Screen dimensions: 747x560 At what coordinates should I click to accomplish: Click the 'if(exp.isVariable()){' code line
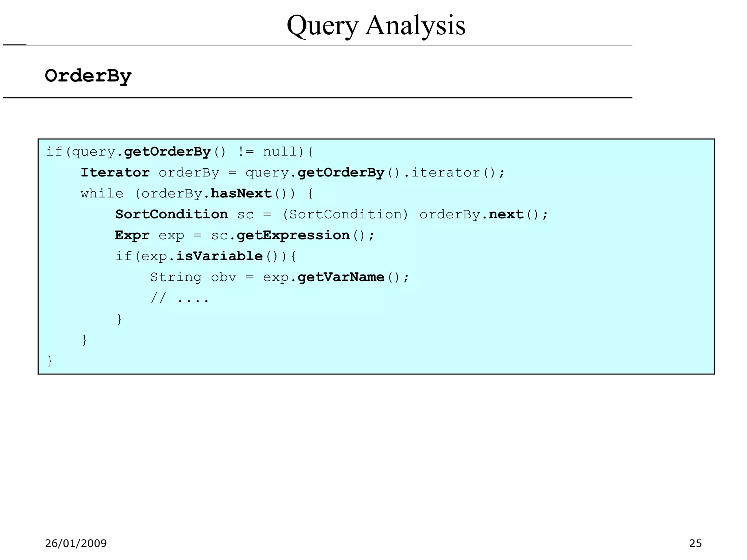point(206,256)
